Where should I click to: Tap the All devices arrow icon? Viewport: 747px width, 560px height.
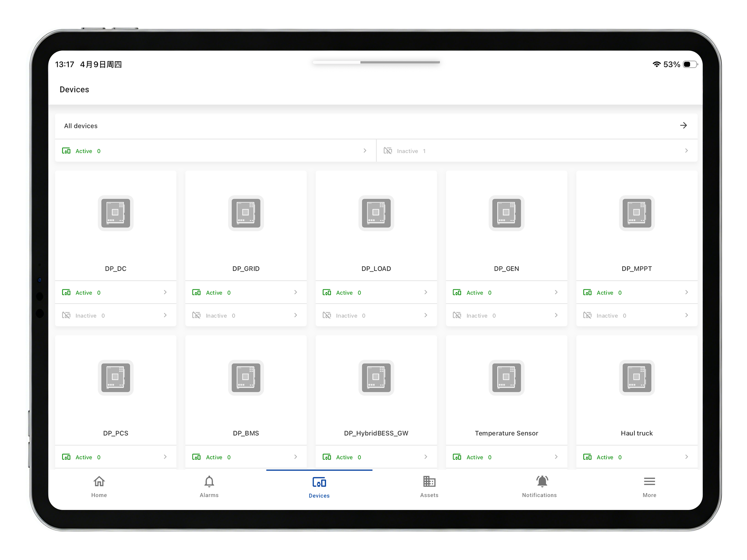[684, 126]
